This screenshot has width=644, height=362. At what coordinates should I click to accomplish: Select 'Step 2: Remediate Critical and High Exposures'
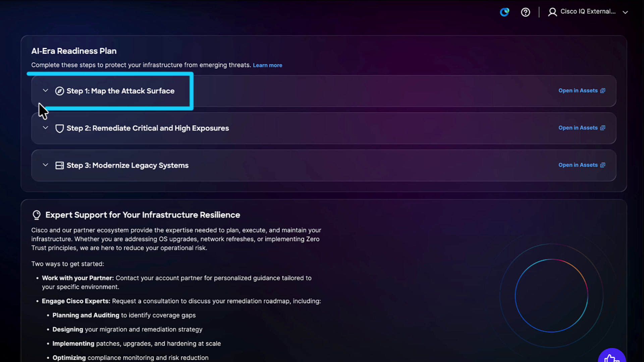tap(148, 128)
